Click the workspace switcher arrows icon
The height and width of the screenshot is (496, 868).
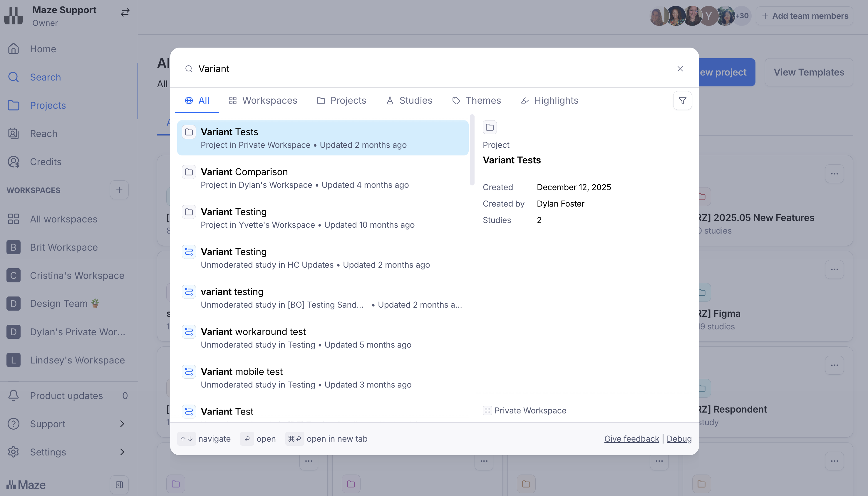coord(125,13)
